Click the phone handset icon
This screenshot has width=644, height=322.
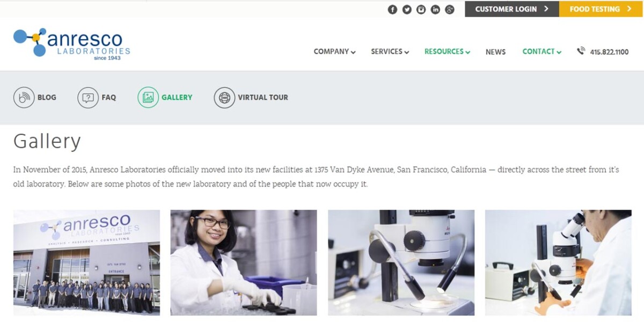[581, 51]
